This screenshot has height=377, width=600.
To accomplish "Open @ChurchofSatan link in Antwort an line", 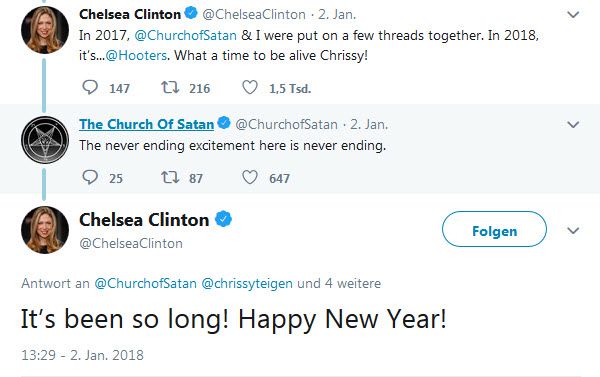I will pos(145,284).
